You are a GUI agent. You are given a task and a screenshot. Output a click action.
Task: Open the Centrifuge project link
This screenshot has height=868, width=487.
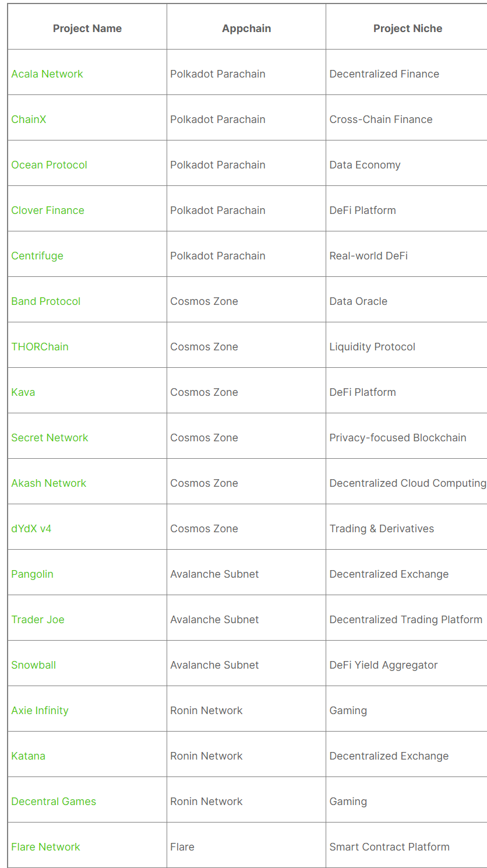pyautogui.click(x=37, y=256)
